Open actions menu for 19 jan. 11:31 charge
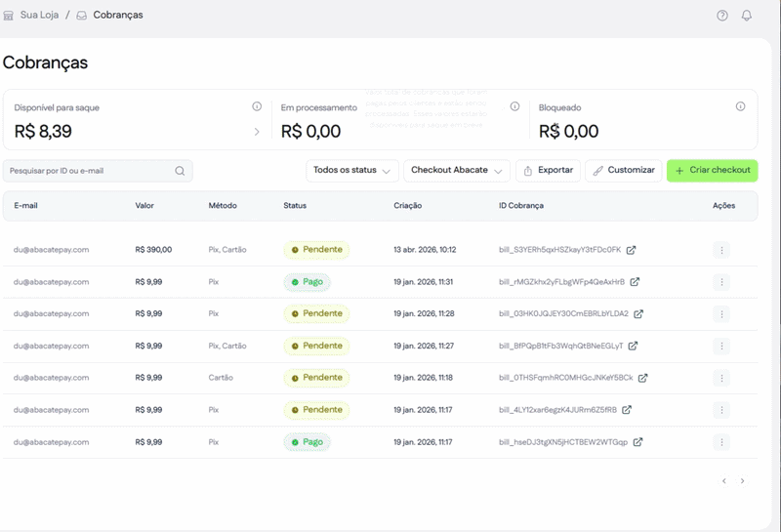Screen dimensions: 781x532 (721, 282)
